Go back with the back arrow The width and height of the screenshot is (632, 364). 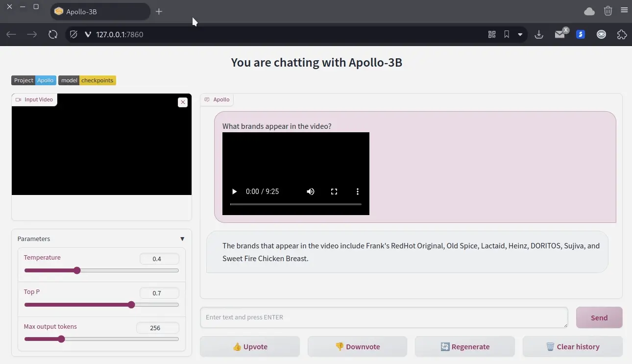(x=11, y=34)
